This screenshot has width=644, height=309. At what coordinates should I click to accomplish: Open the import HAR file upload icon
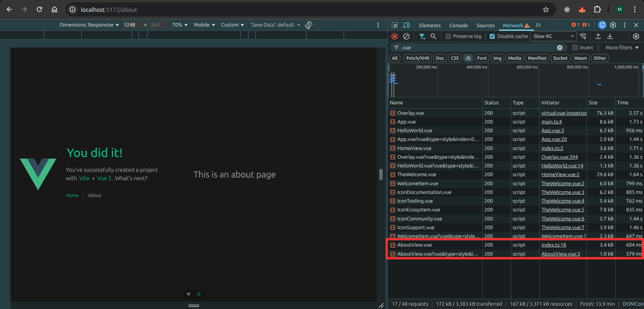[x=598, y=36]
